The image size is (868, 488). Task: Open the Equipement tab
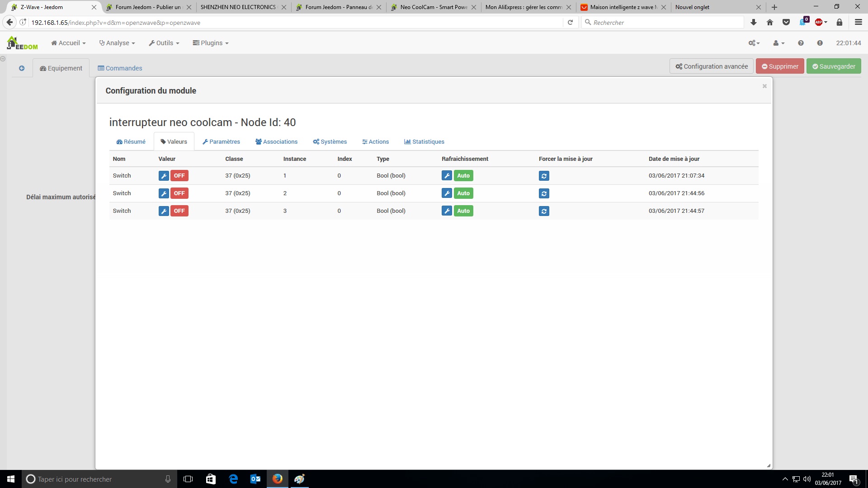pyautogui.click(x=61, y=68)
